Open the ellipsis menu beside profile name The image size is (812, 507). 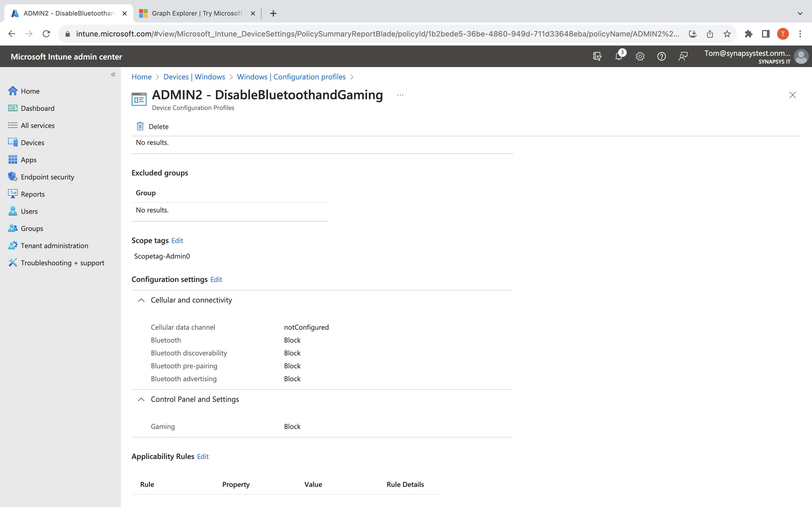(400, 95)
